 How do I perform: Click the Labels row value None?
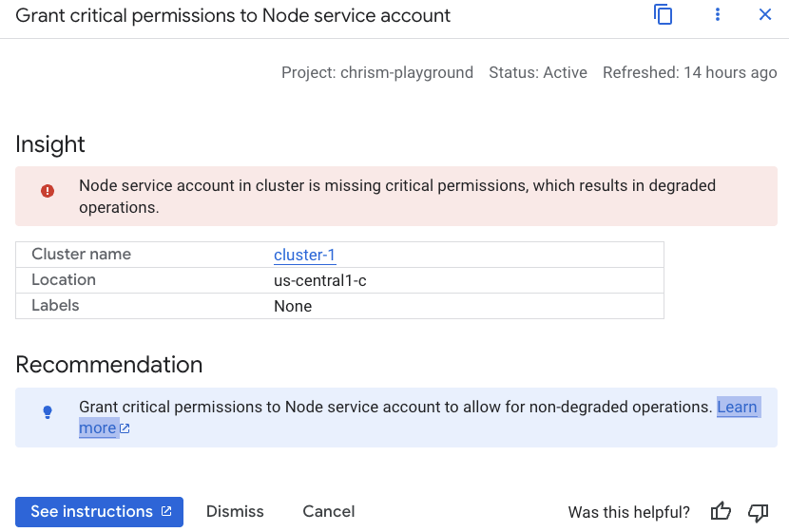[x=293, y=306]
